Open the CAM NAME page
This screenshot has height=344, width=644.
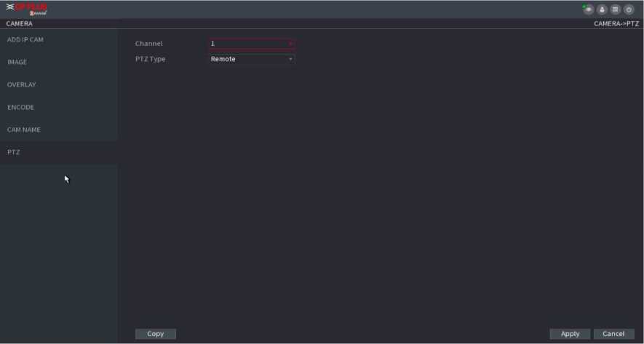[24, 130]
